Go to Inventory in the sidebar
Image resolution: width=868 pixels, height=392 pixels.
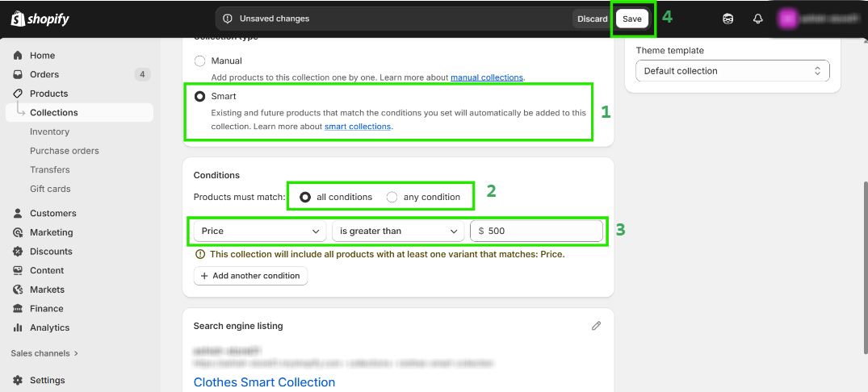49,131
